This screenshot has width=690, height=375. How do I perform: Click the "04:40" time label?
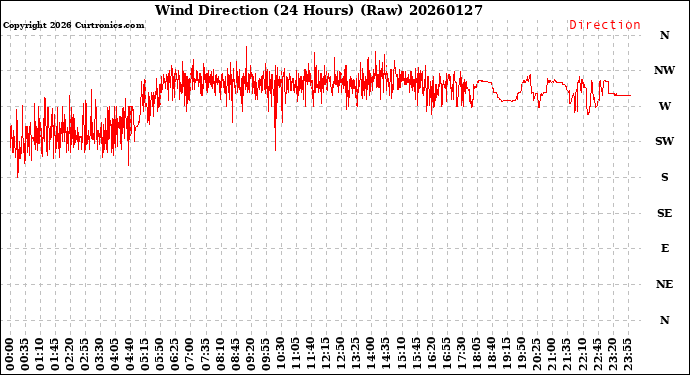(130, 355)
